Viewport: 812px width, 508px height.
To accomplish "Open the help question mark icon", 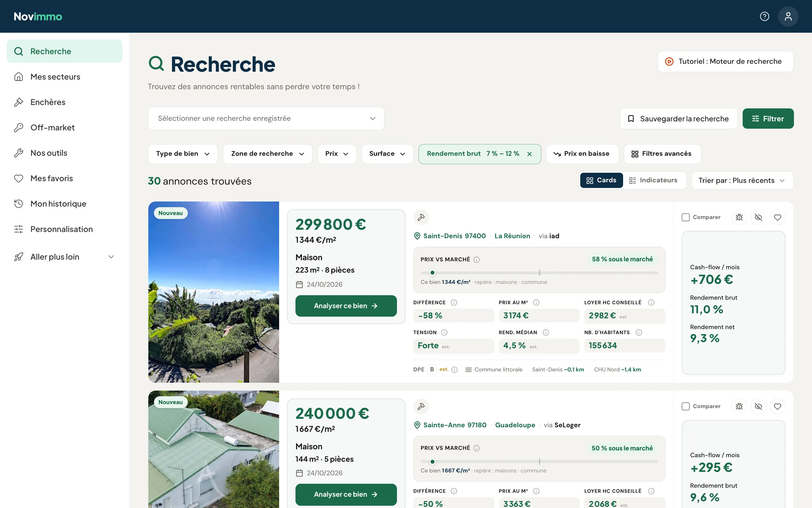I will tap(764, 16).
